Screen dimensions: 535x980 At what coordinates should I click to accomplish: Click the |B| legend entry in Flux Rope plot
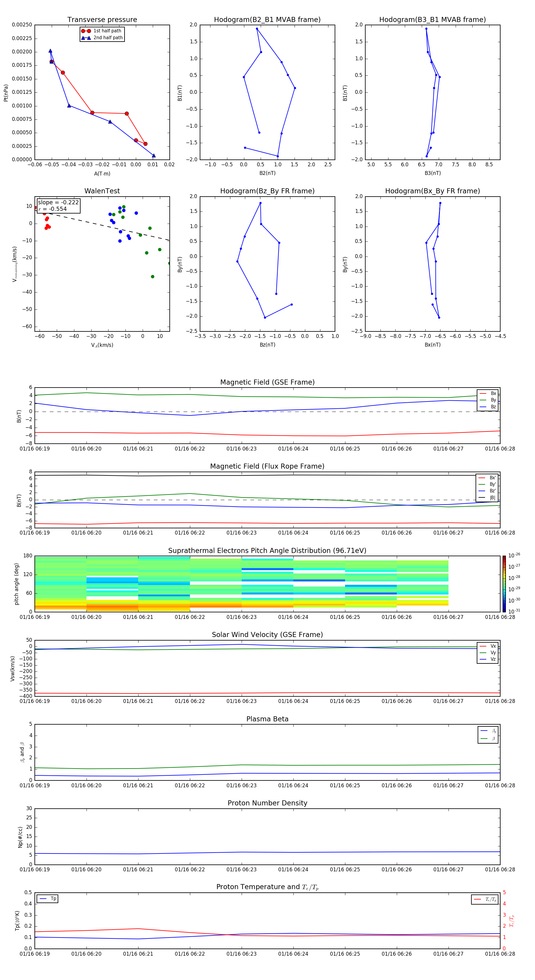tap(487, 498)
